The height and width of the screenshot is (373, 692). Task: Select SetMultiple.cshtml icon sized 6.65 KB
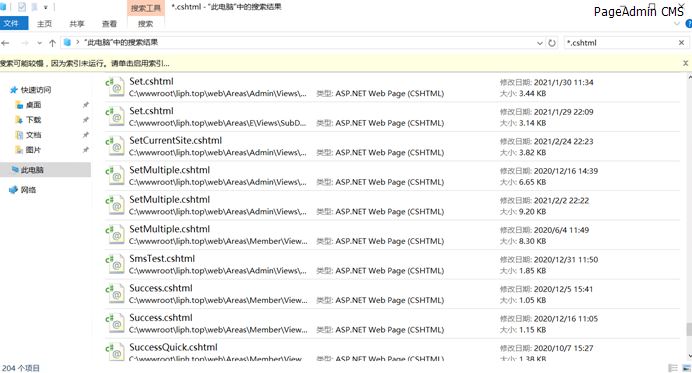click(x=115, y=176)
